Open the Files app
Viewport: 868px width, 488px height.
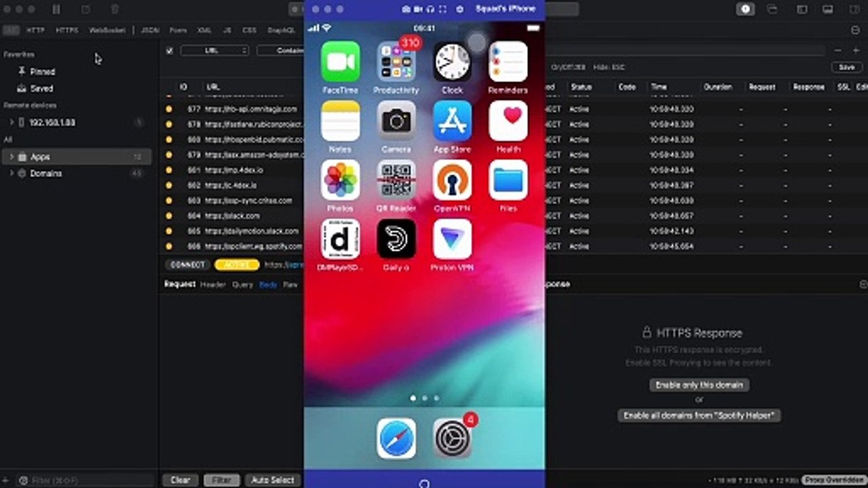click(x=508, y=180)
